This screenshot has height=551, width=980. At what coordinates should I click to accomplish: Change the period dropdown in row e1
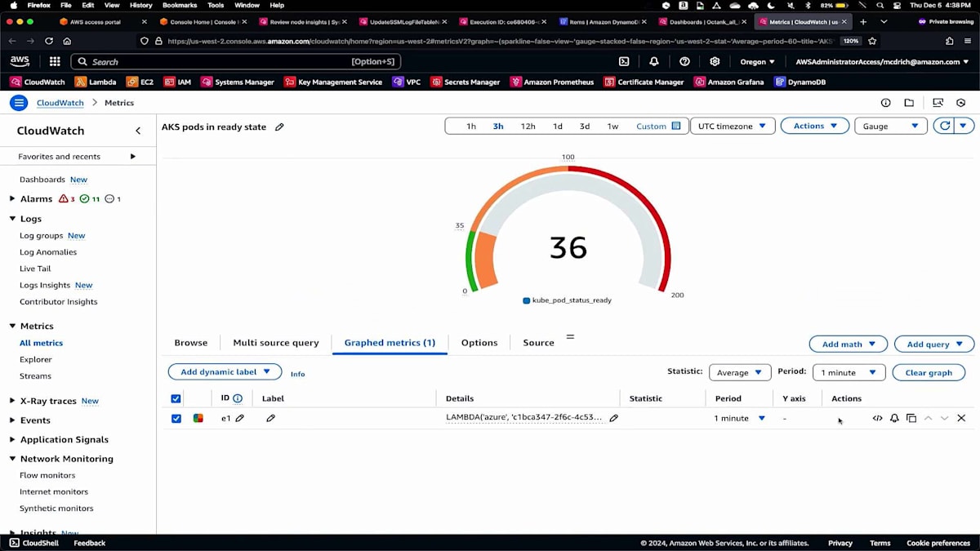pyautogui.click(x=740, y=418)
